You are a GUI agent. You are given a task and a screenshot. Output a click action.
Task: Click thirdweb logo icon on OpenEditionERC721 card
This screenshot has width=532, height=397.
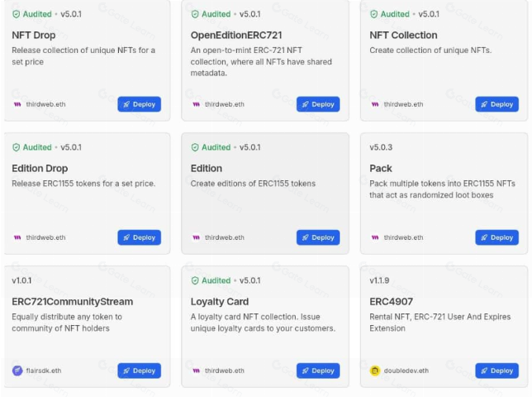click(x=196, y=104)
